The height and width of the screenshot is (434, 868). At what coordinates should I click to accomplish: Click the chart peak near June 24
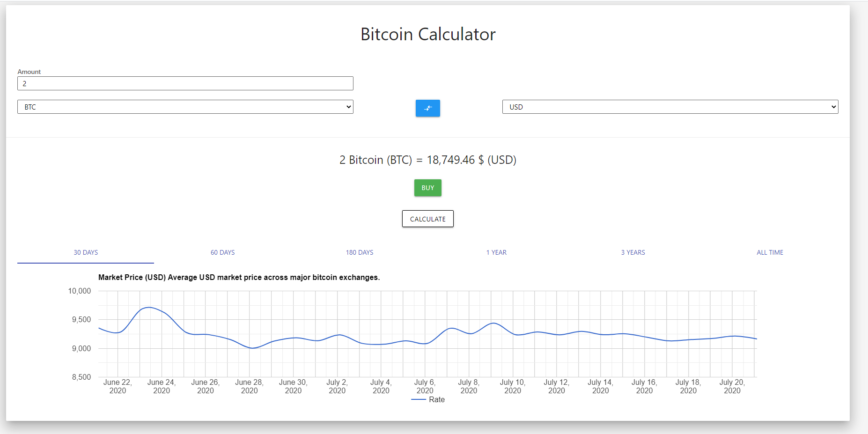(x=150, y=308)
